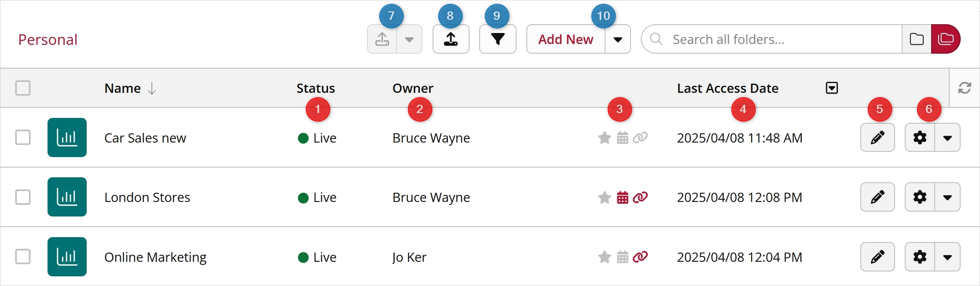980x286 pixels.
Task: Click shared link icon for Online Marketing
Action: 640,257
